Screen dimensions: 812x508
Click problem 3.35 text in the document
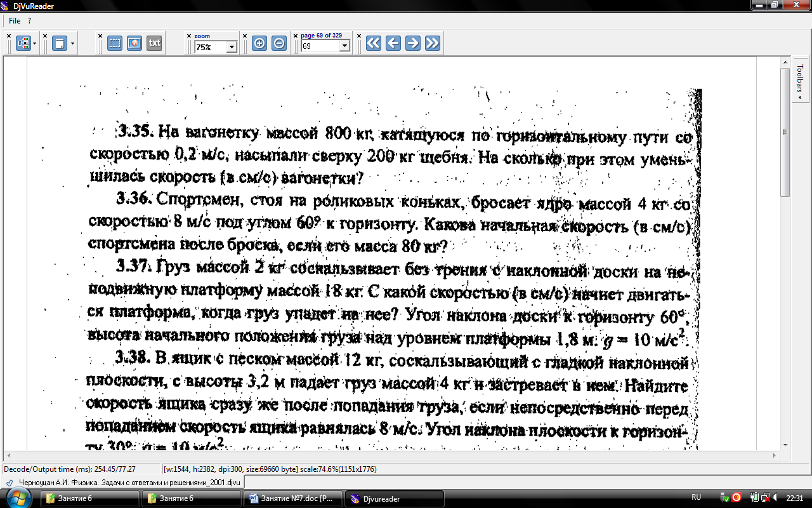391,154
